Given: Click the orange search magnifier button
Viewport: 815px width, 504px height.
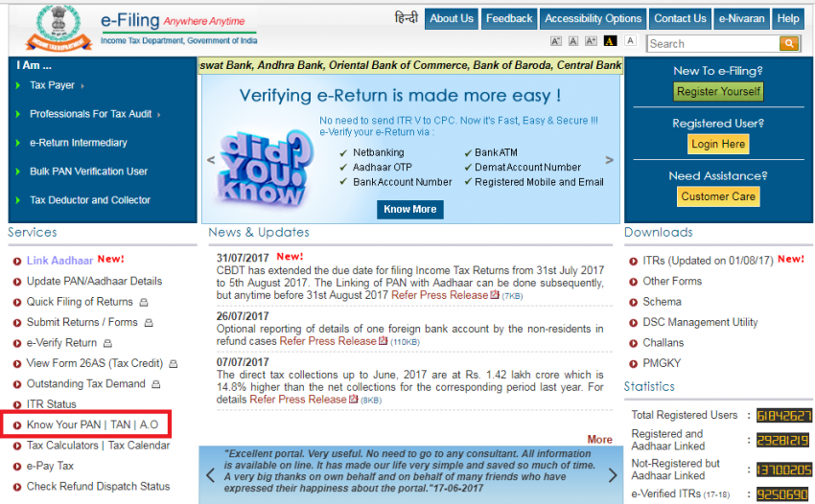Looking at the screenshot, I should tap(789, 43).
